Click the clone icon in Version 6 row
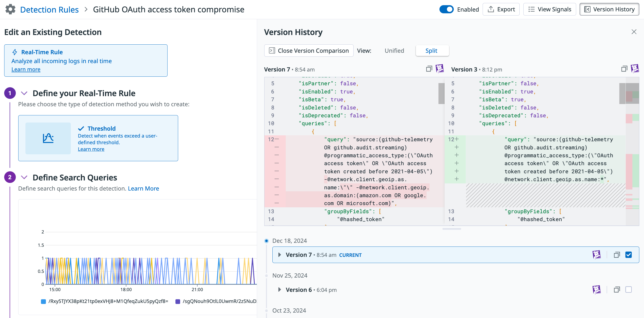644x318 pixels. 617,290
